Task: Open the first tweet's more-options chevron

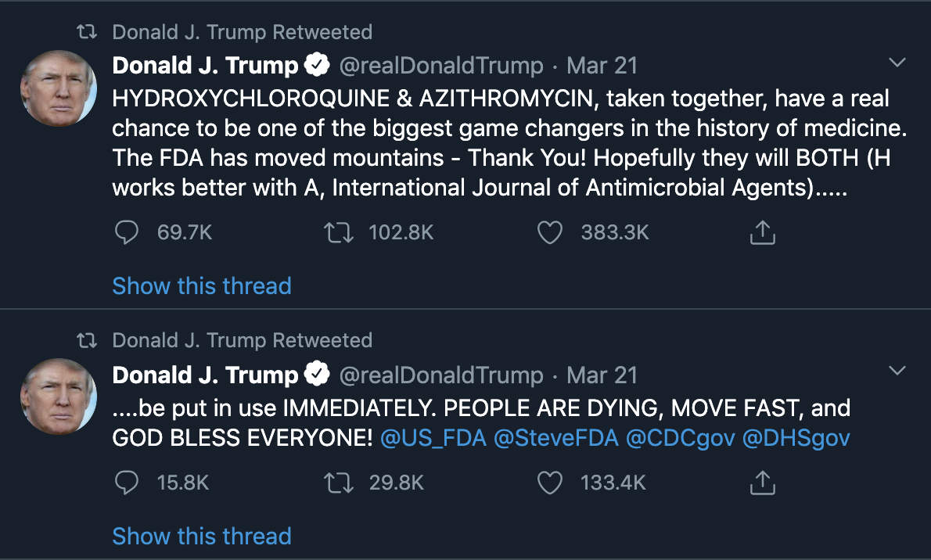Action: (x=897, y=63)
